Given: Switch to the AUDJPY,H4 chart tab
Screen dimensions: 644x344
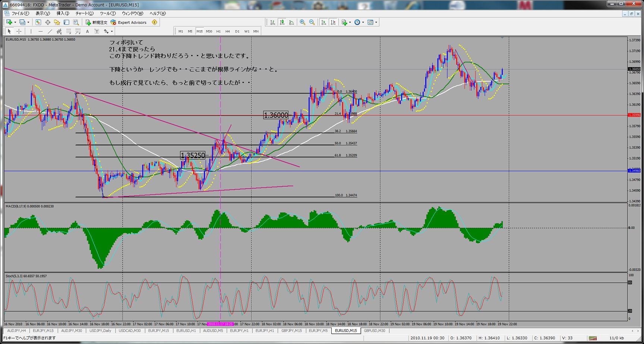Looking at the screenshot, I should (17, 331).
